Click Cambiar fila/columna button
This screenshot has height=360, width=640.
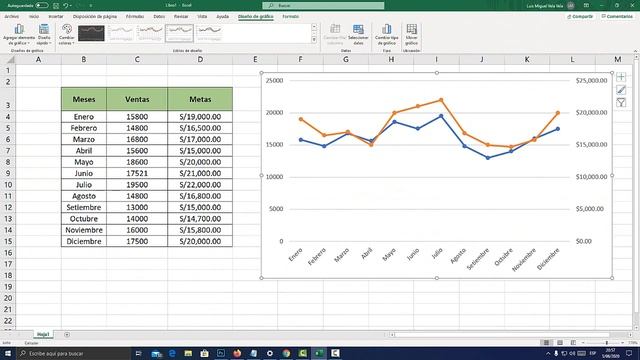pos(335,35)
